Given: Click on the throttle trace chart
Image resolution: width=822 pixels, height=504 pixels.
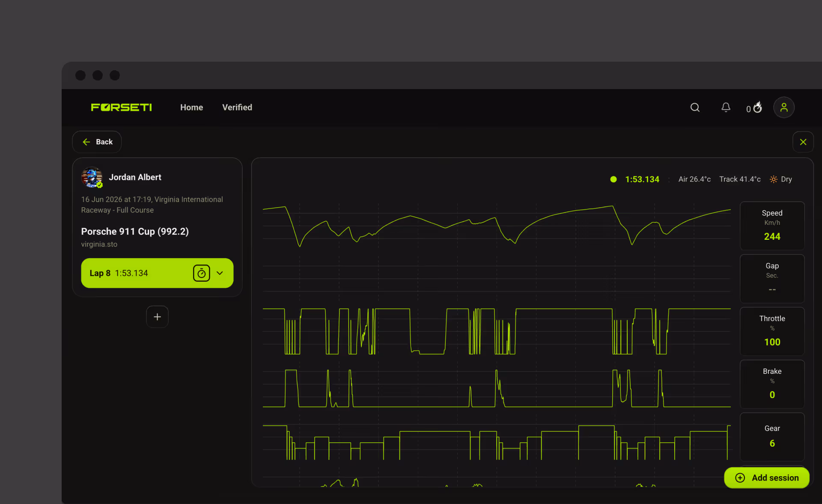Looking at the screenshot, I should tap(497, 331).
